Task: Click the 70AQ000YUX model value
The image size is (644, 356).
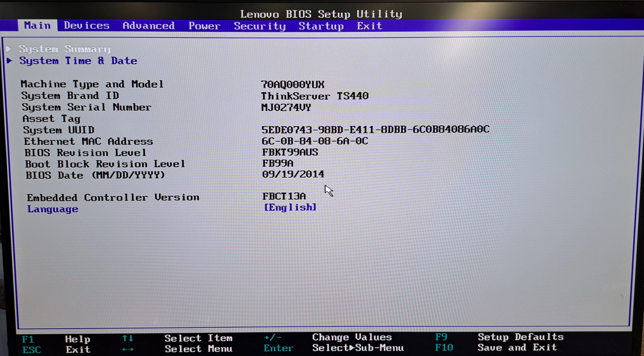Action: coord(293,84)
